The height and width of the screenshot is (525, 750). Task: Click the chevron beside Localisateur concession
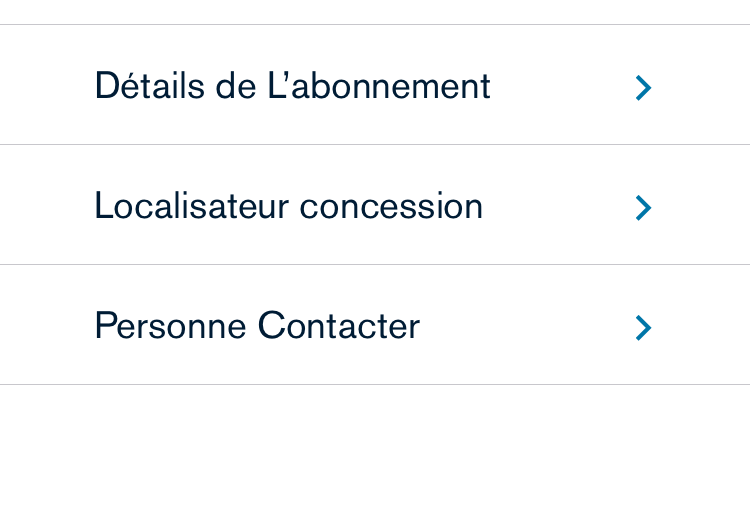[x=643, y=208]
